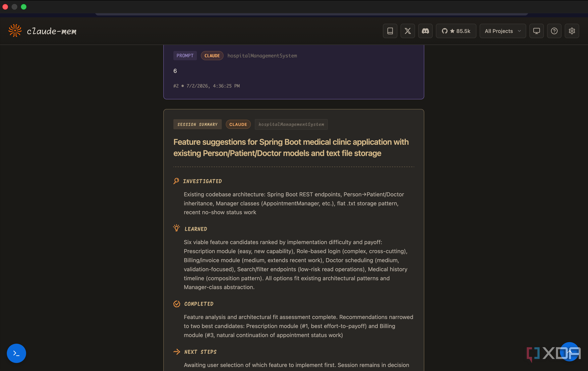
Task: Click the prompt text "6"
Action: pos(175,71)
